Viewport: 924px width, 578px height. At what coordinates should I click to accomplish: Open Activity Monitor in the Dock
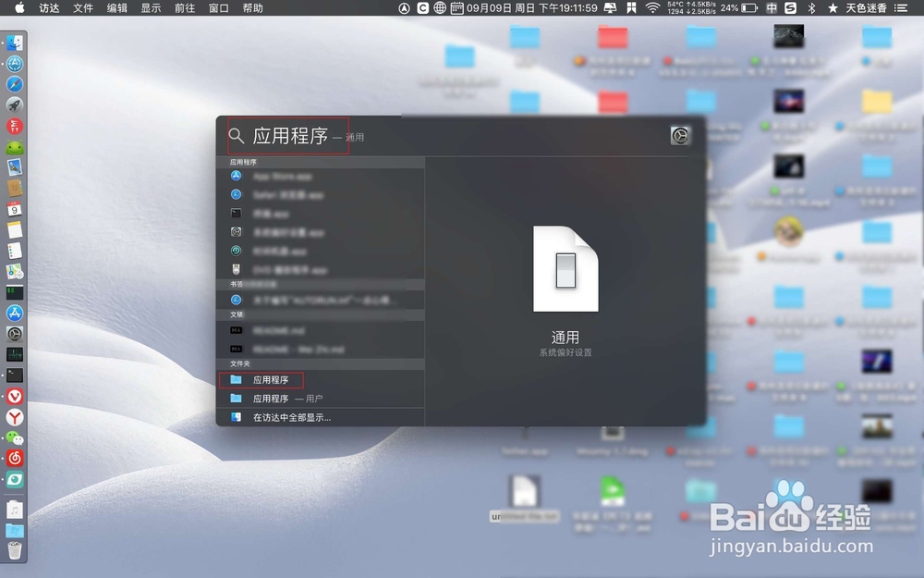(x=15, y=354)
